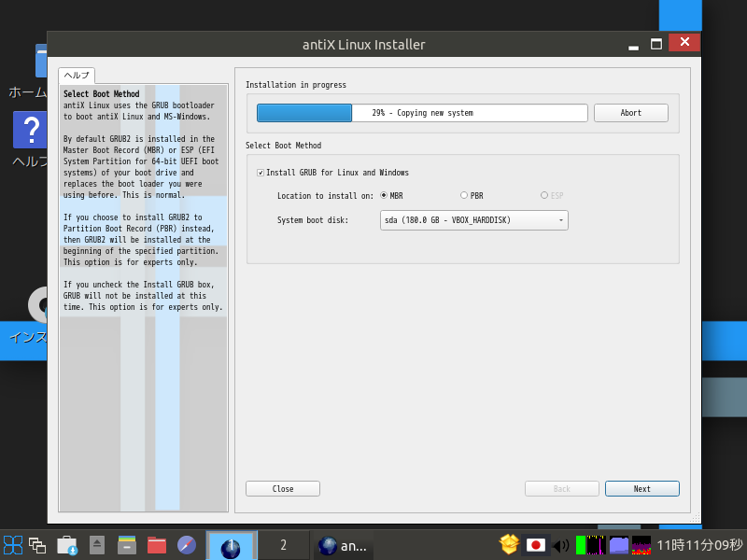The width and height of the screenshot is (747, 560).
Task: Select the antiX installer taskbar entry
Action: point(343,546)
